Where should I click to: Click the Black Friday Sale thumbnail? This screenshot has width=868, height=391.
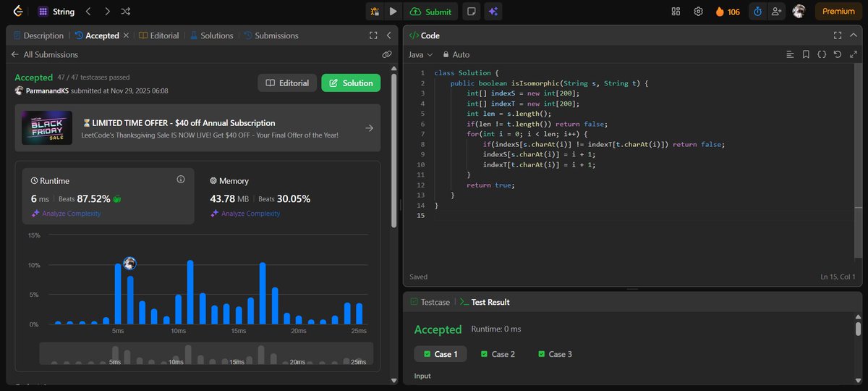coord(46,127)
